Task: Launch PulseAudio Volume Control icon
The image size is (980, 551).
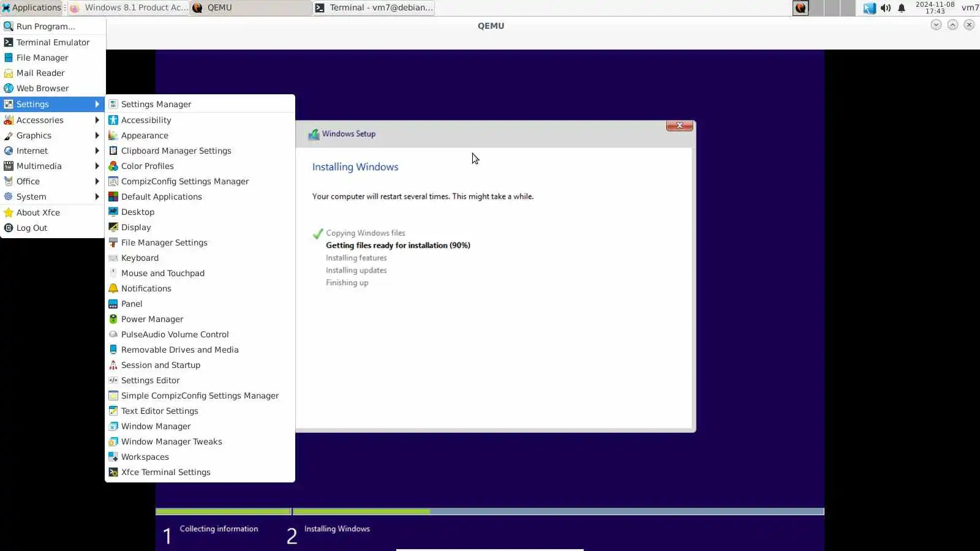Action: [x=113, y=334]
